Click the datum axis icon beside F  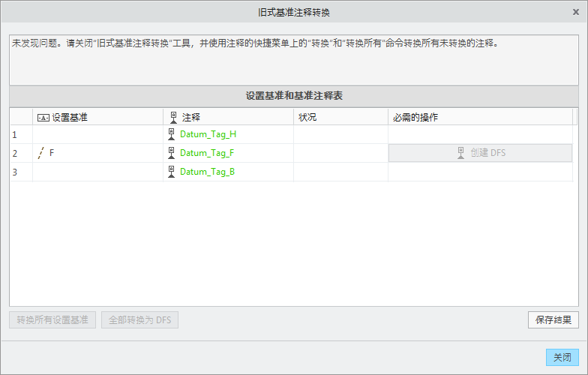point(40,153)
